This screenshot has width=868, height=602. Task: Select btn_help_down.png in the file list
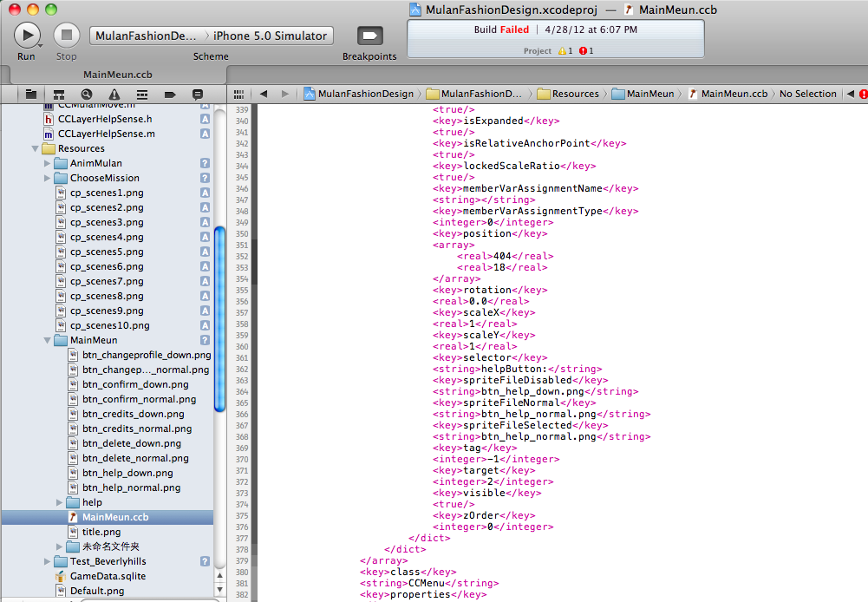(x=127, y=473)
